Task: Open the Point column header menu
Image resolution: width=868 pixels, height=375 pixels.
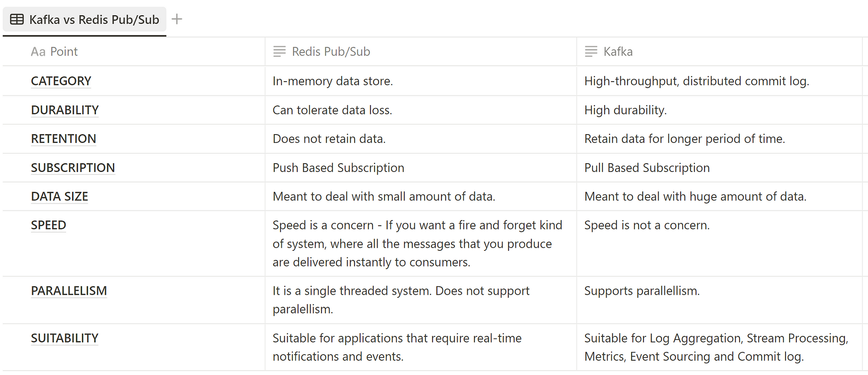Action: [134, 52]
